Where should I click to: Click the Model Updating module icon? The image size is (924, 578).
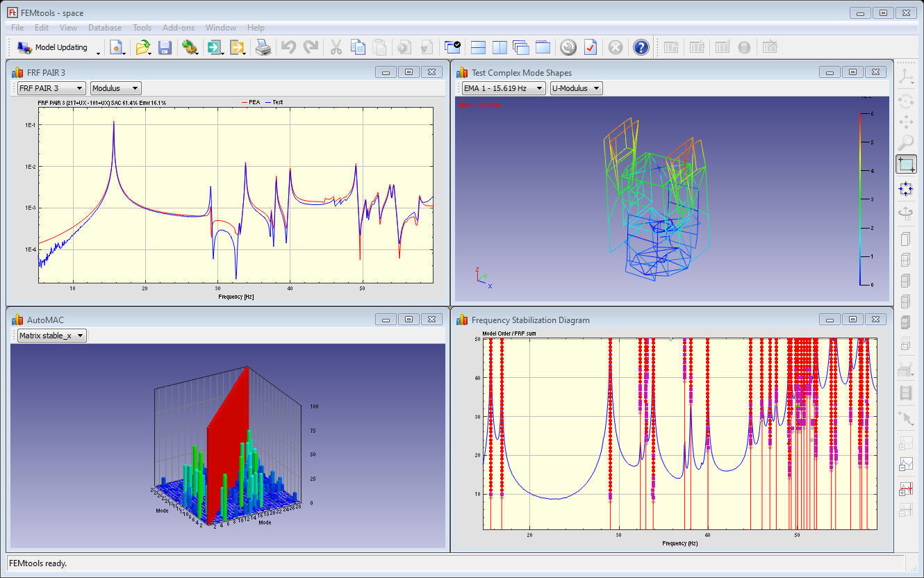coord(24,47)
